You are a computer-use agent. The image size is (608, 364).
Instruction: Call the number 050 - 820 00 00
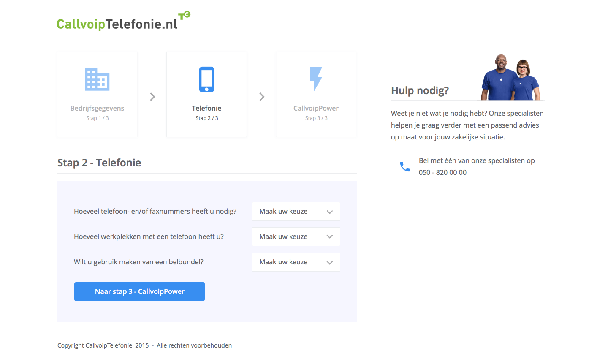(x=442, y=172)
